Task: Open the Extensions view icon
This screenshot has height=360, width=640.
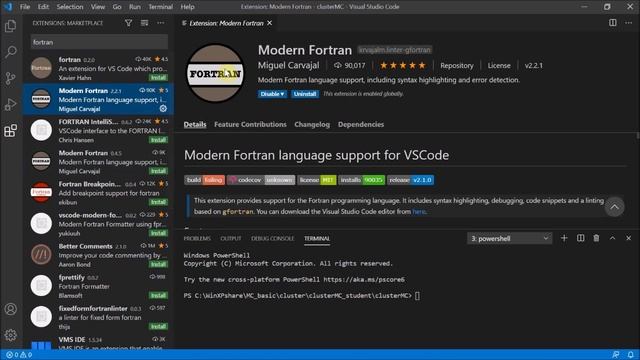Action: coord(11,131)
